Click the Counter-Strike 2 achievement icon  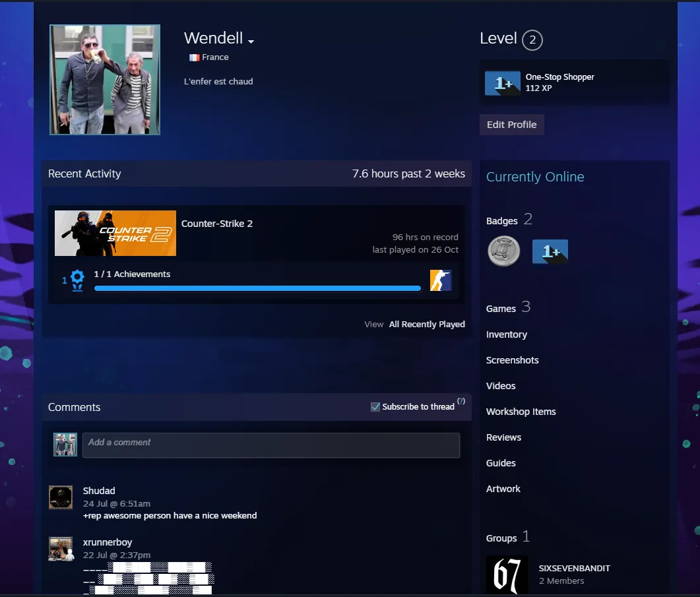coord(440,280)
